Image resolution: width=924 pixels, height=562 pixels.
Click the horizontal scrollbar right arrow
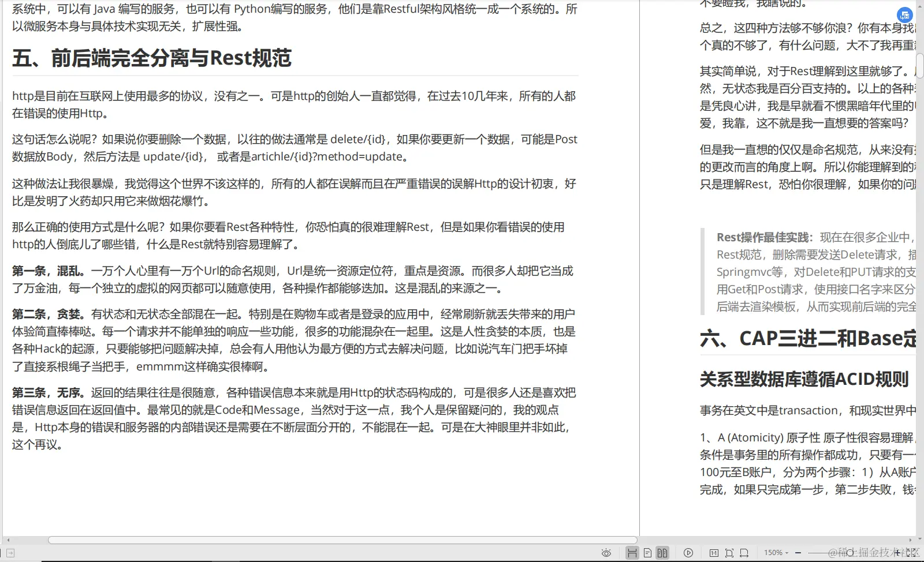pos(911,540)
